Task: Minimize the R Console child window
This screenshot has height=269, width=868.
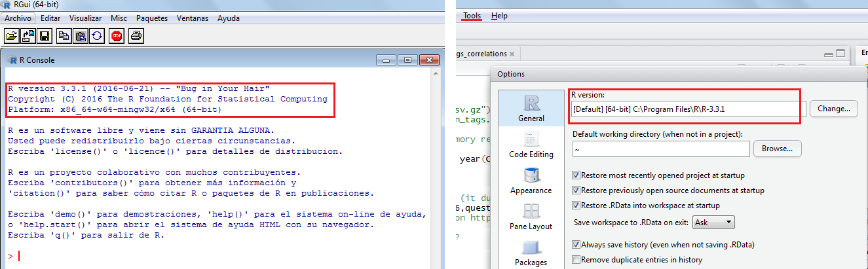Action: 387,60
